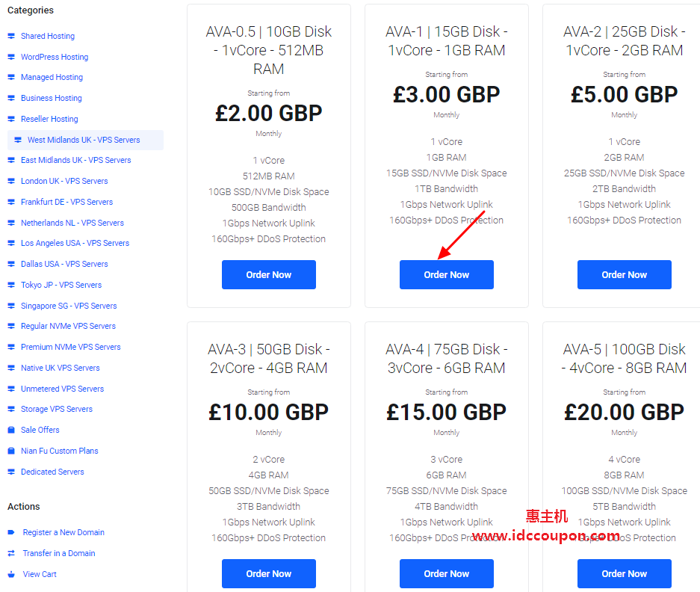This screenshot has width=700, height=592.
Task: Click the cart icon beside View Cart
Action: click(11, 575)
